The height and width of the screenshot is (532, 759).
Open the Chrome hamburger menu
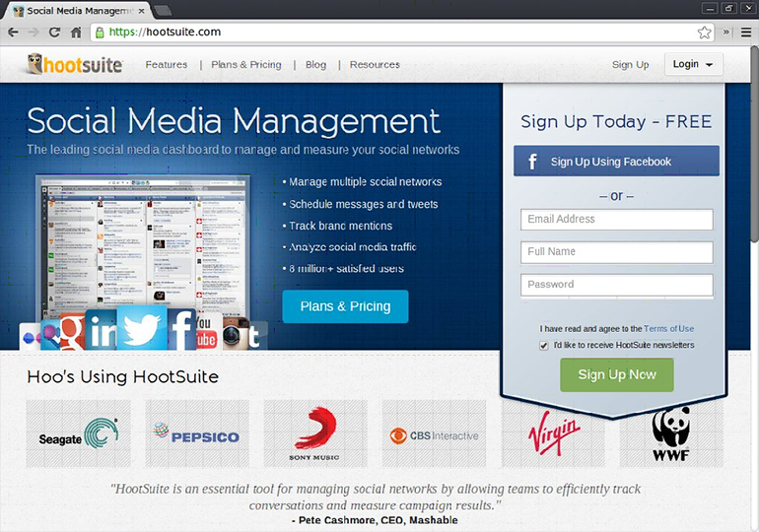[746, 32]
